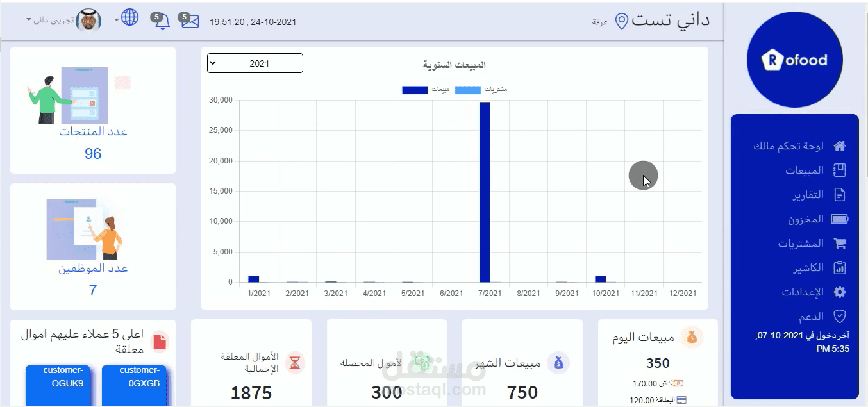Click the user avatar photo

coord(88,20)
